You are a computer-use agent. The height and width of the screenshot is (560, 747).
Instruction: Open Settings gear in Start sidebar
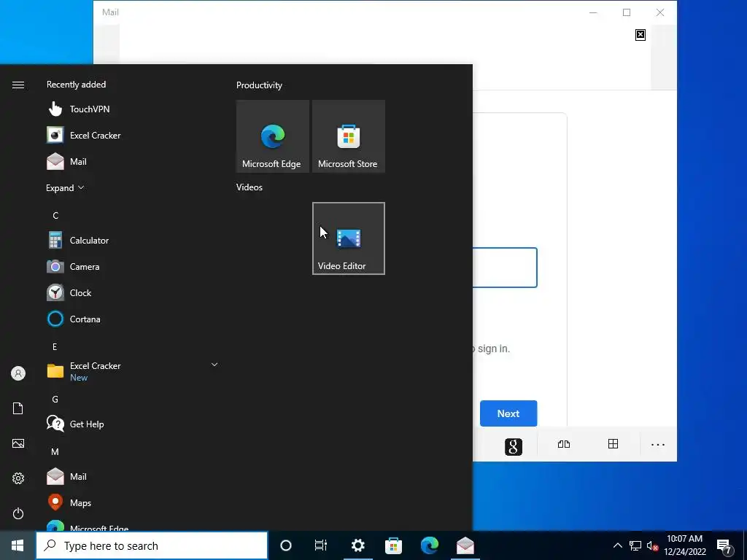(x=18, y=478)
